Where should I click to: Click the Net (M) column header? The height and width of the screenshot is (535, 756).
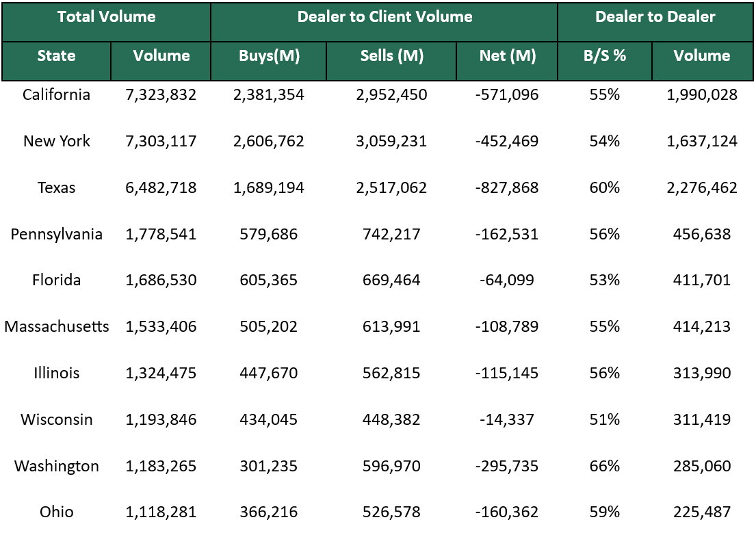coord(507,57)
